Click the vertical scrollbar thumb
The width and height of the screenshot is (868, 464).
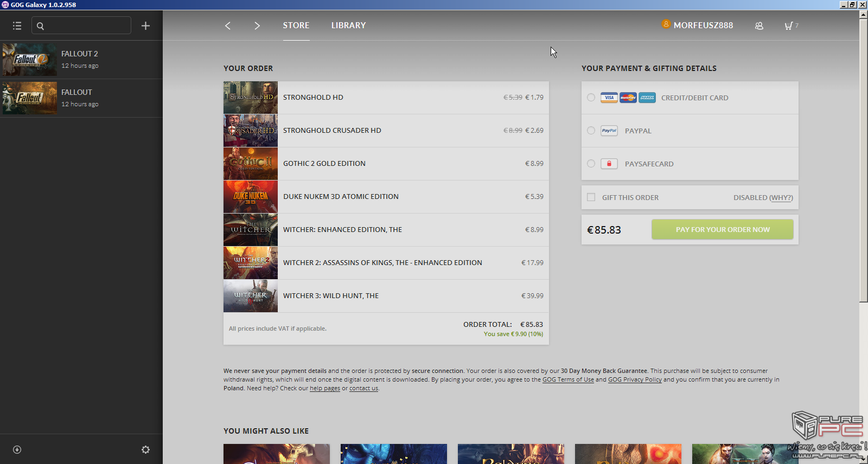(x=863, y=160)
